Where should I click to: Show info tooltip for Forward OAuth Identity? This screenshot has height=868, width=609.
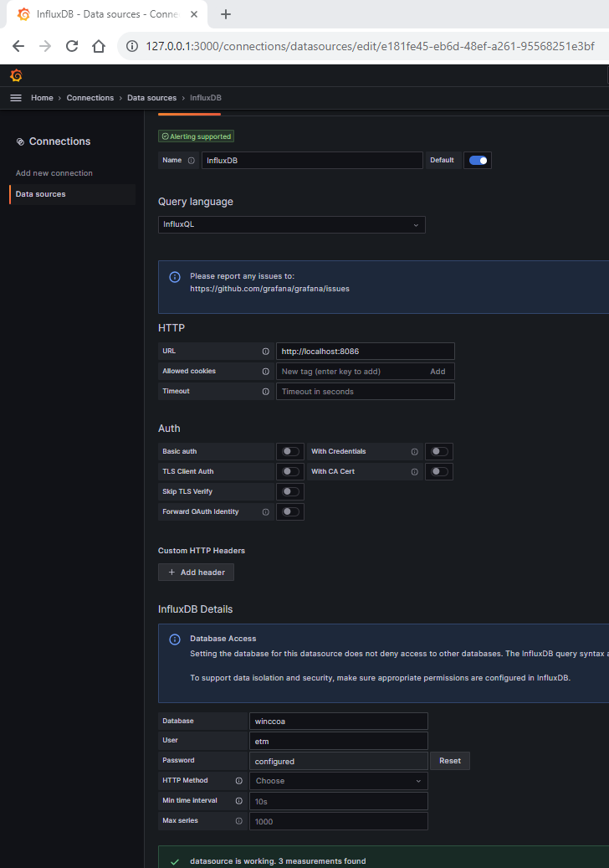(x=265, y=512)
